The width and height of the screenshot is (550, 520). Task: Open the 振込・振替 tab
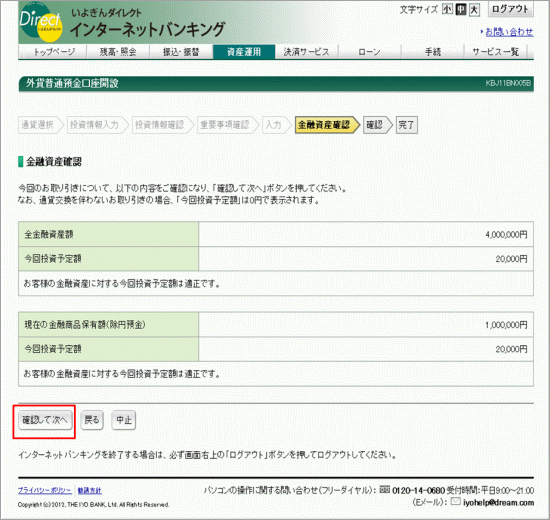pyautogui.click(x=181, y=52)
